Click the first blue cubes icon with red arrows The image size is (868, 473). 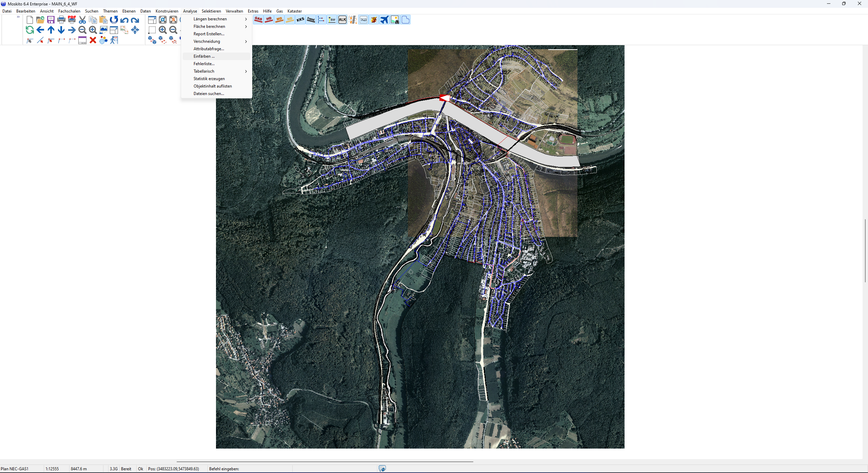click(152, 40)
